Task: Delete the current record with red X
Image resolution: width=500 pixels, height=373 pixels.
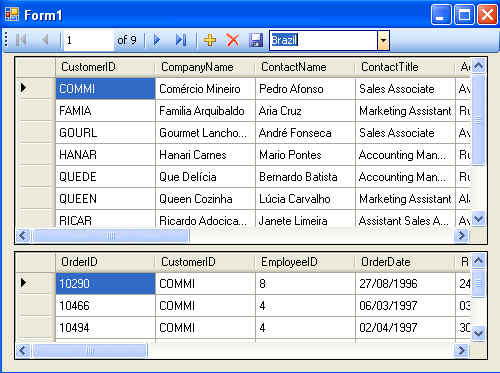Action: click(233, 40)
